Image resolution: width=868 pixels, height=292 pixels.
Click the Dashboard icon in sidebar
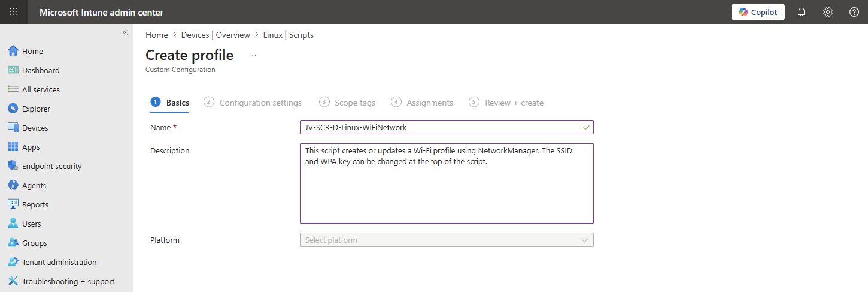[13, 70]
